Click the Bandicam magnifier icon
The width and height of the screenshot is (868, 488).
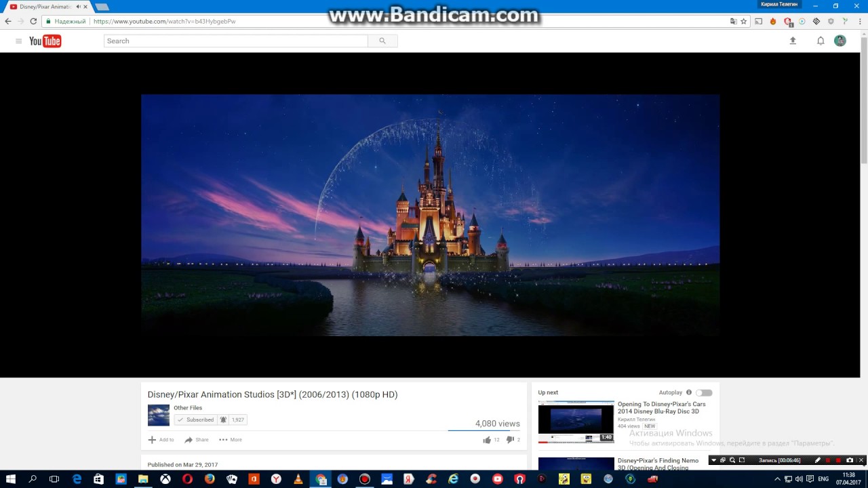tap(732, 460)
